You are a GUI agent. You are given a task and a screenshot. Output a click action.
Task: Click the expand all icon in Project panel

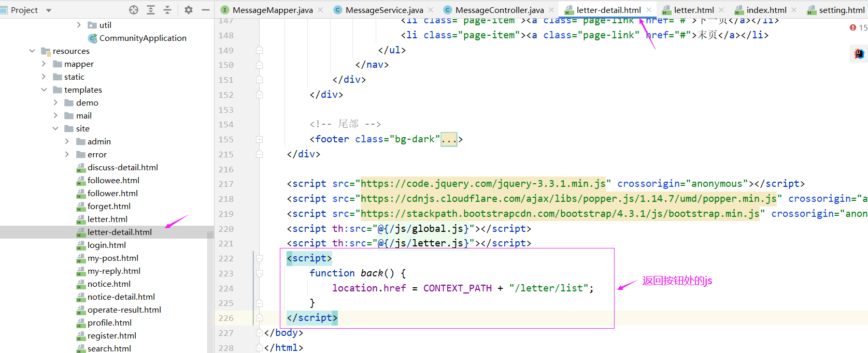[x=151, y=10]
